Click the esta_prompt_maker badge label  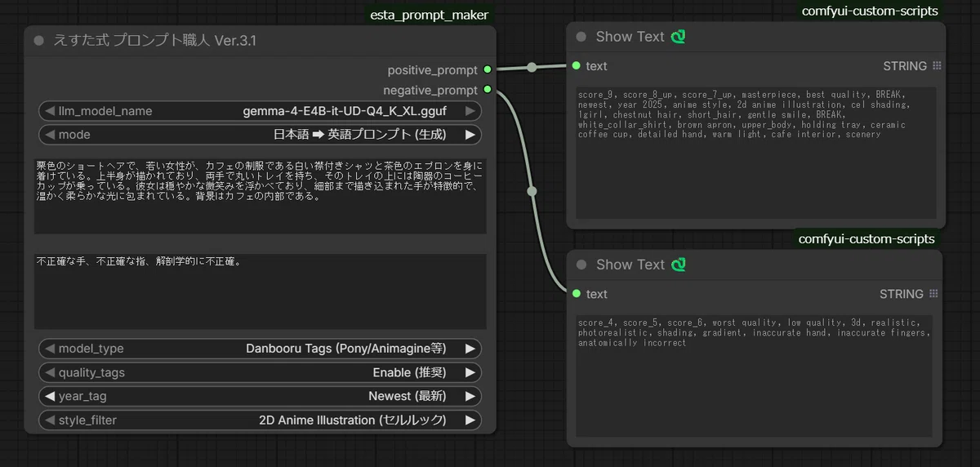point(430,14)
